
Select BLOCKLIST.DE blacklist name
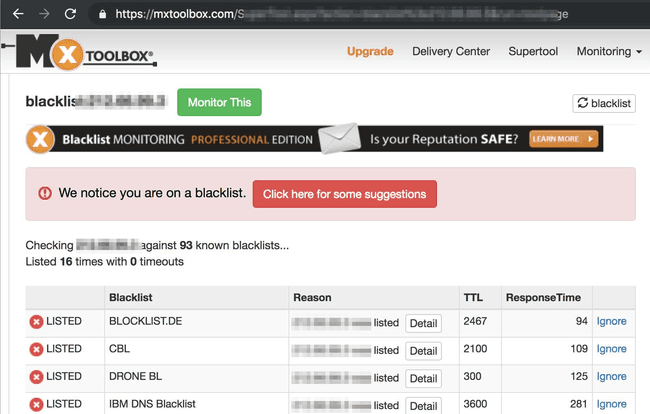click(x=146, y=321)
